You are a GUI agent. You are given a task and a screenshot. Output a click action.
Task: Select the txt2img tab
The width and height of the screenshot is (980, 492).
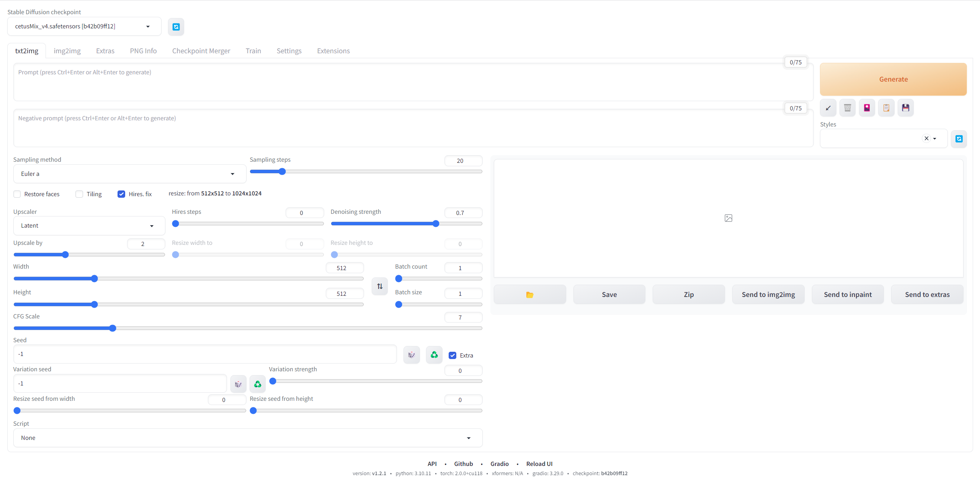[x=26, y=51]
